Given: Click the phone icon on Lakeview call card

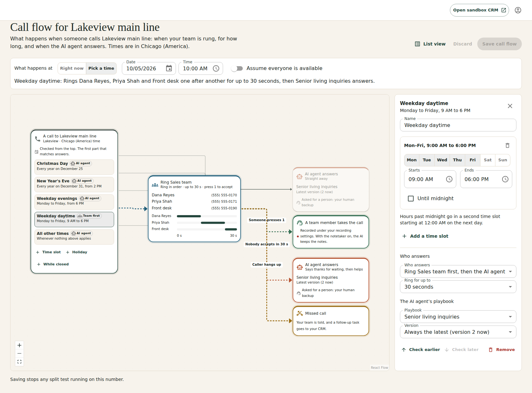Looking at the screenshot, I should [38, 139].
